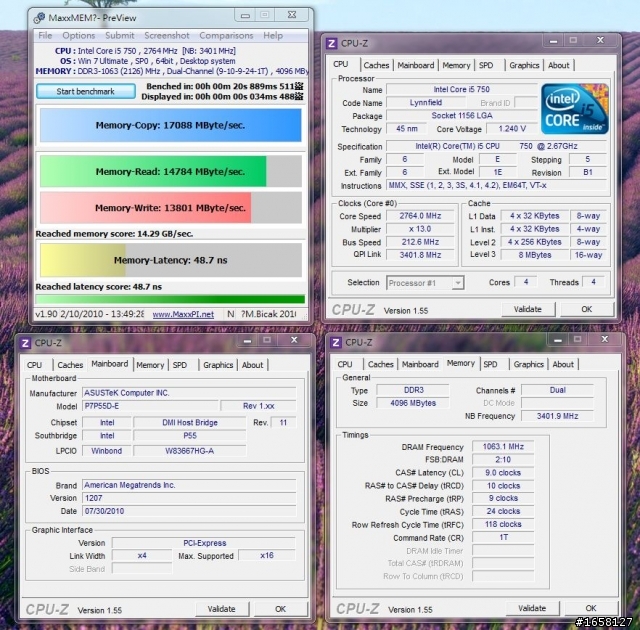Open Mainboard tab in the Memory window
Image resolution: width=640 pixels, height=630 pixels.
coord(420,364)
